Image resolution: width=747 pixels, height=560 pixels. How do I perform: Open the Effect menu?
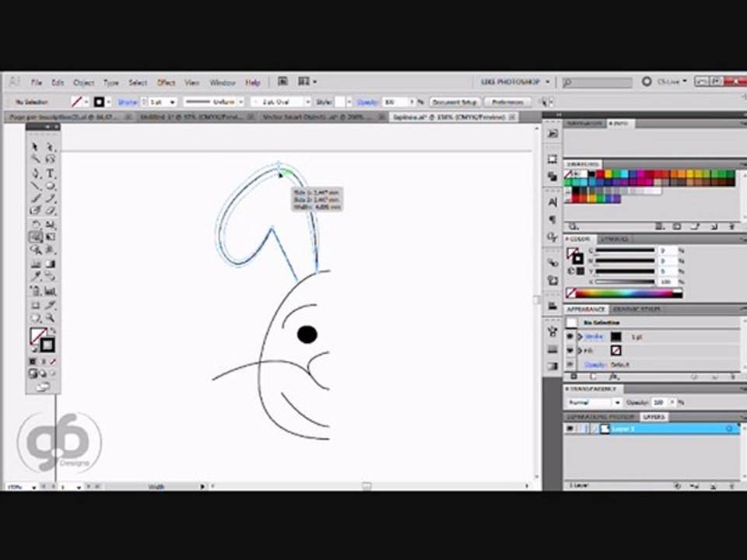166,82
